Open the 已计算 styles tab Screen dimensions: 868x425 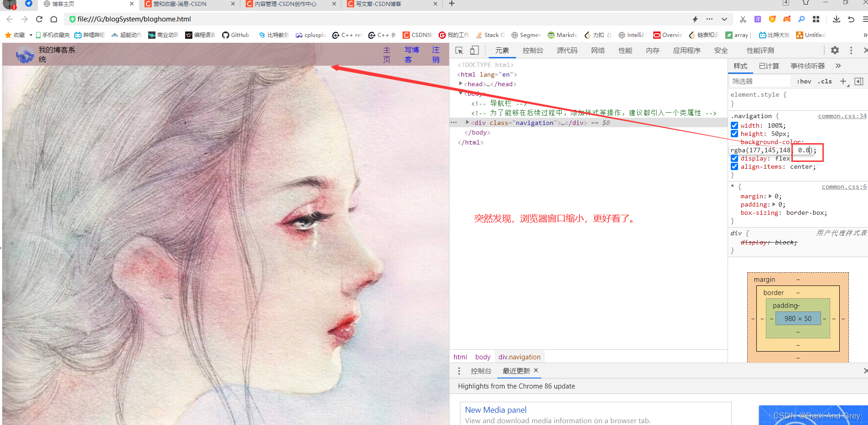pyautogui.click(x=769, y=66)
